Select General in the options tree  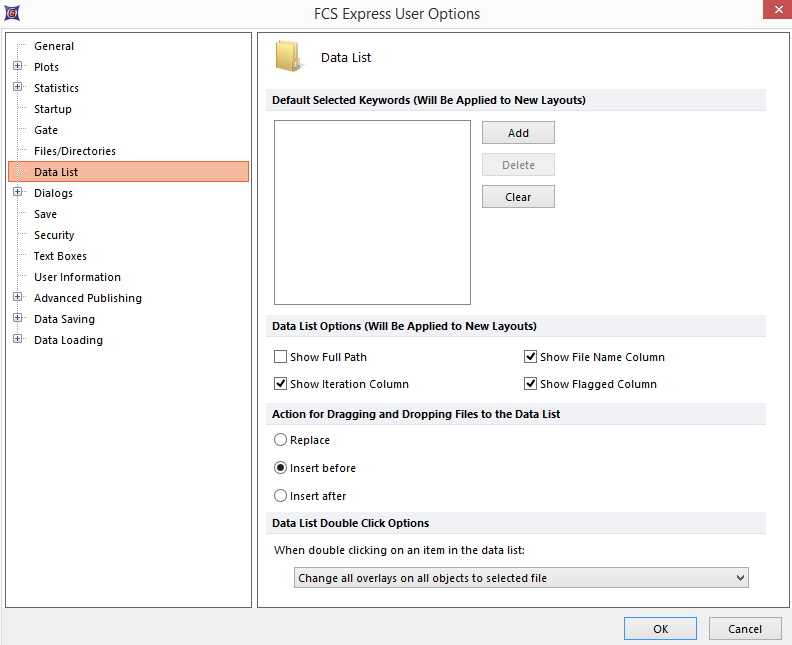[54, 46]
